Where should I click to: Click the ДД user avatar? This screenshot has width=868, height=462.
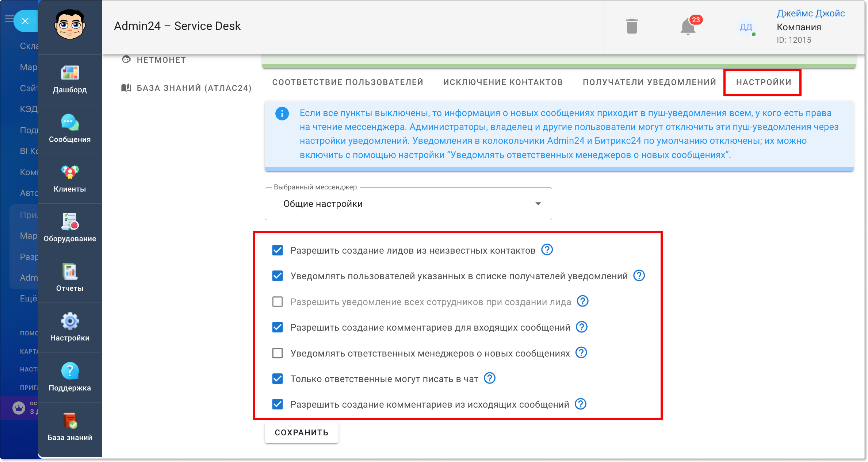click(746, 27)
